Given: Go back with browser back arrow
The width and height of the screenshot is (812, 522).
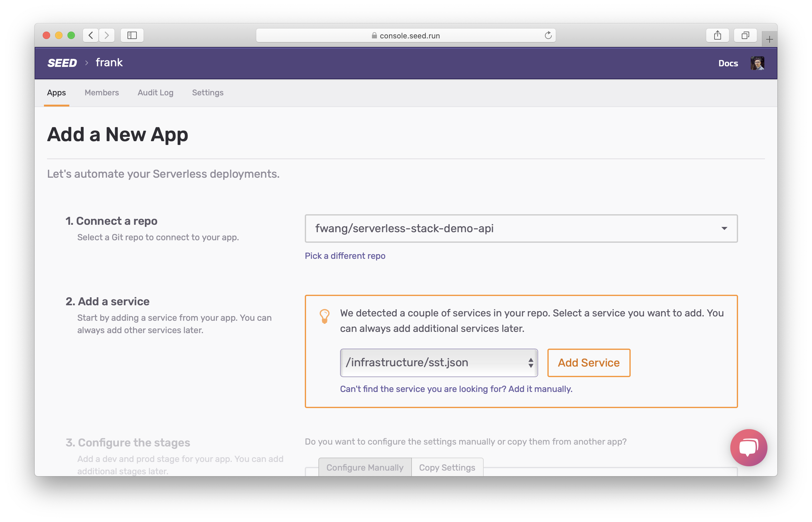Looking at the screenshot, I should 91,35.
